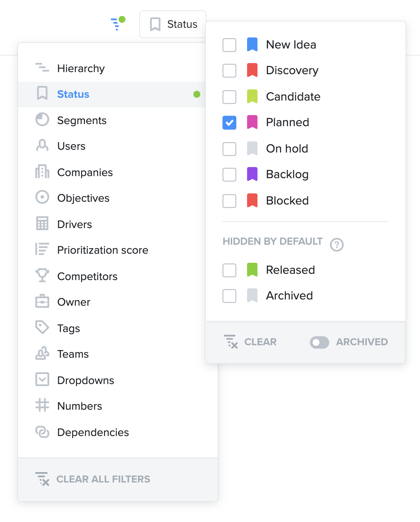Open the Status dropdown button
The height and width of the screenshot is (522, 420).
[x=173, y=24]
